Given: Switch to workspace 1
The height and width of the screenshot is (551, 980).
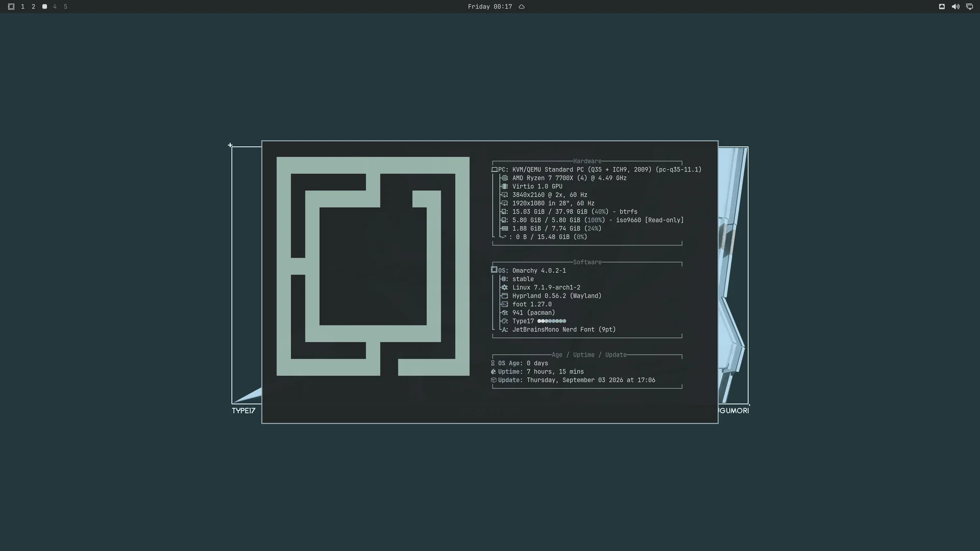Looking at the screenshot, I should click(x=22, y=7).
